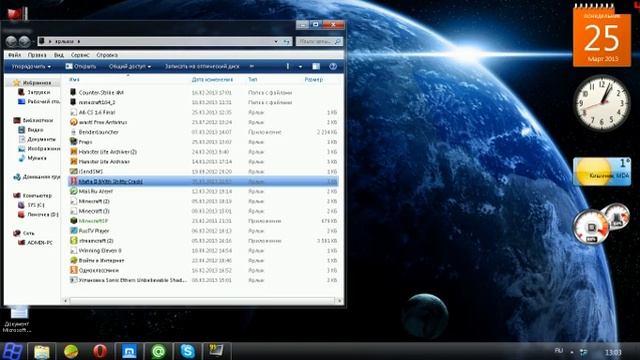Click Записать на оптический диск button
The height and width of the screenshot is (360, 640).
pos(202,67)
